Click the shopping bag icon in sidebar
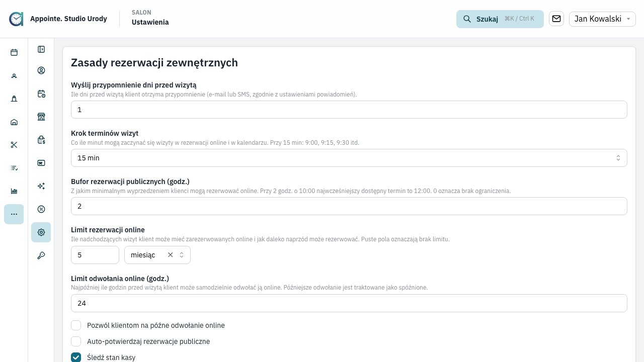Image resolution: width=644 pixels, height=362 pixels. (14, 99)
